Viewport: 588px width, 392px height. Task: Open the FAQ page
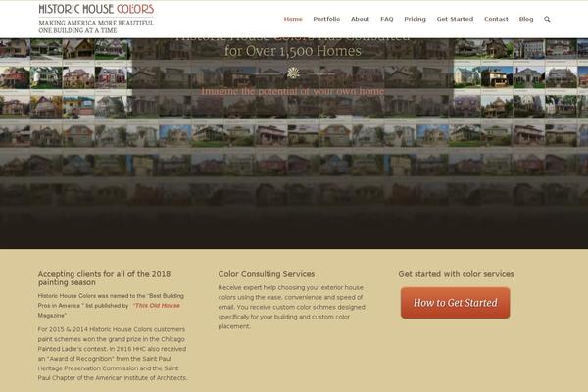[387, 19]
